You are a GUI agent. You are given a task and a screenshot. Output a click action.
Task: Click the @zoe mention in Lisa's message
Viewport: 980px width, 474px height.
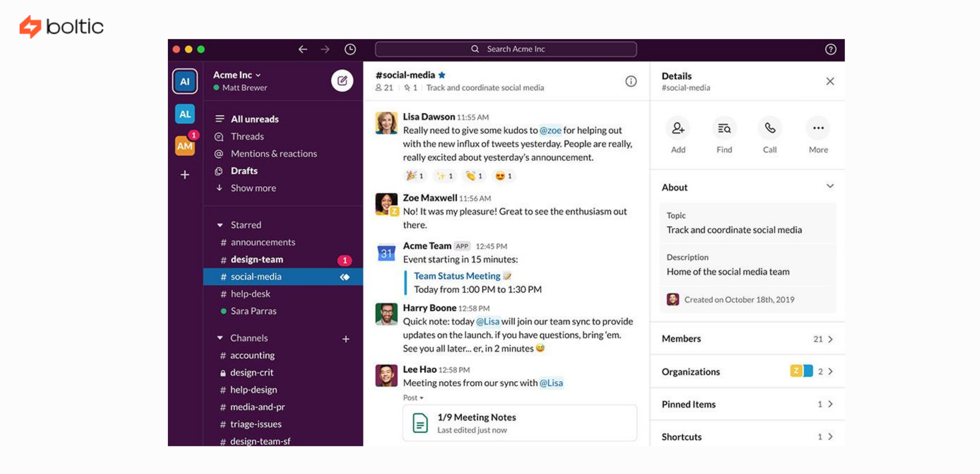(x=551, y=130)
